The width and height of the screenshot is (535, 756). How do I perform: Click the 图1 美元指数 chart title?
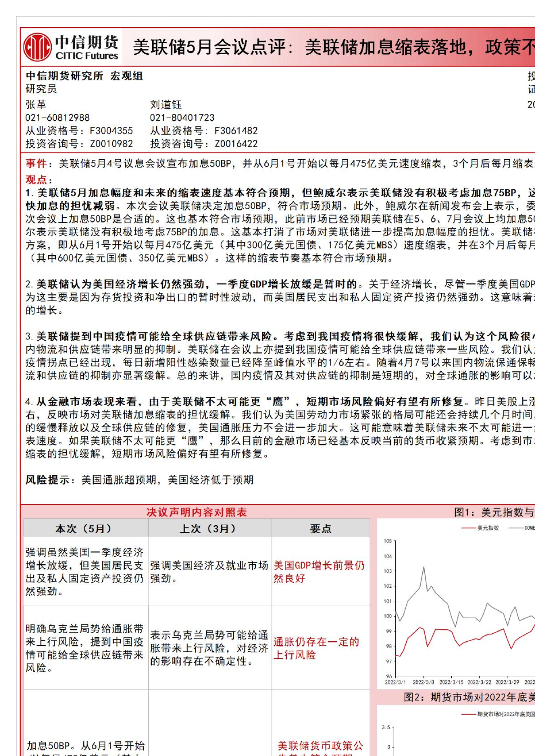(x=494, y=512)
